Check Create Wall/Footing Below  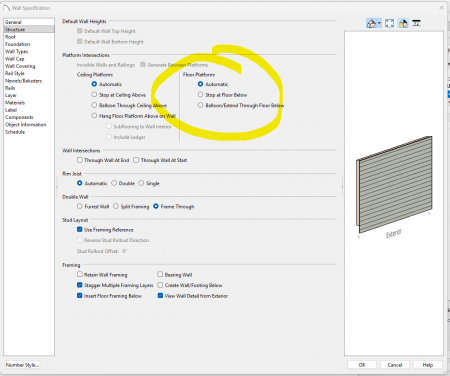160,285
